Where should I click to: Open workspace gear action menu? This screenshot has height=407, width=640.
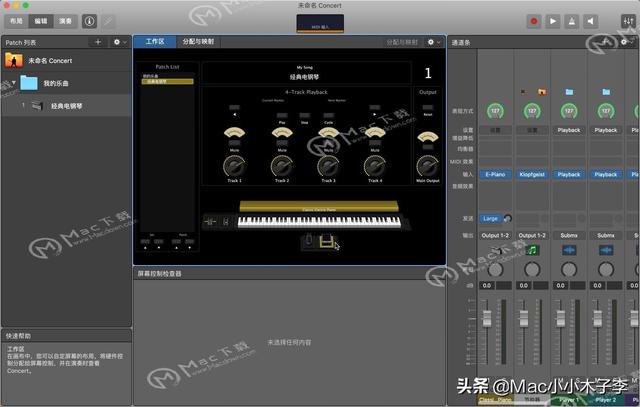click(433, 42)
